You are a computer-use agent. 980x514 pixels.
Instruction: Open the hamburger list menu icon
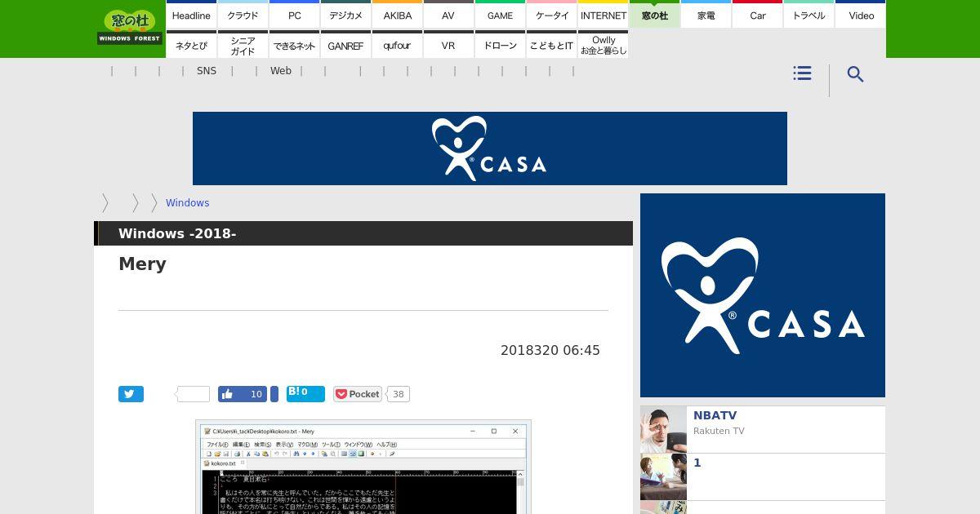tap(802, 73)
